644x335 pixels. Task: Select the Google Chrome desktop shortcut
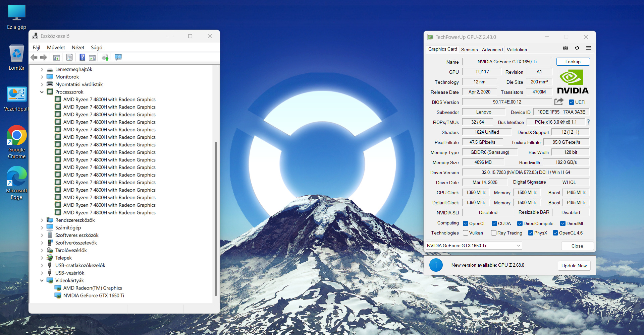pos(16,142)
